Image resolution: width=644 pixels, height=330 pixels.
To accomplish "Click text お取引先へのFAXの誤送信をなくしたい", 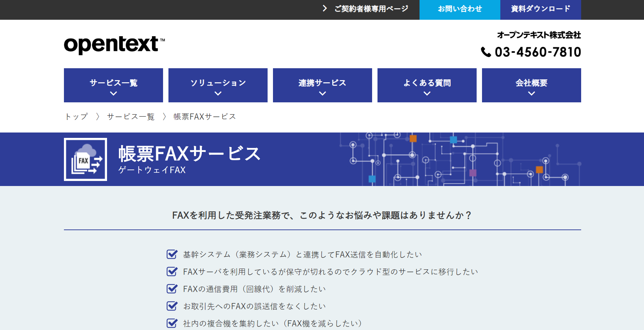I will click(254, 306).
